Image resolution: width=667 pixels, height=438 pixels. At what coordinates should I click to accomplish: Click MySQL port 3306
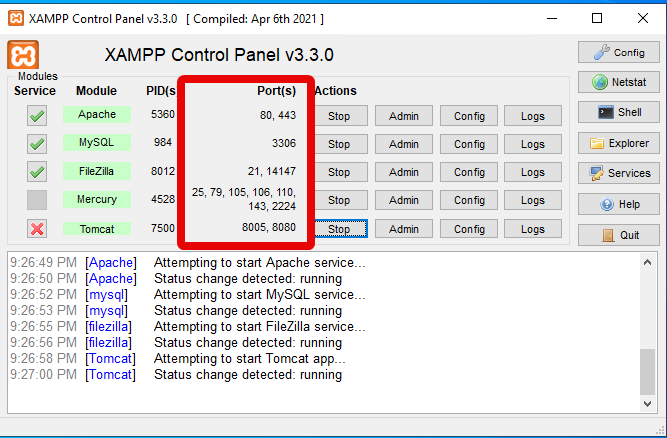click(x=284, y=143)
